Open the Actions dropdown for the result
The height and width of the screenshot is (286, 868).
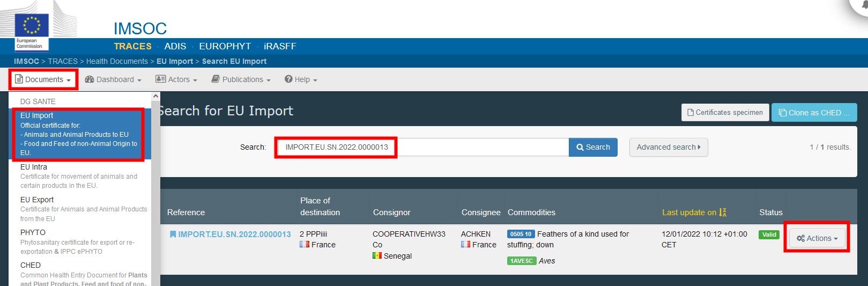817,238
